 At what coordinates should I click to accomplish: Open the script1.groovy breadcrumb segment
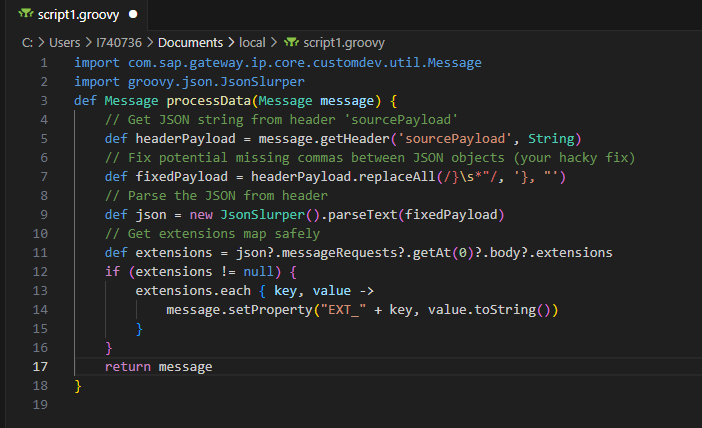tap(344, 43)
